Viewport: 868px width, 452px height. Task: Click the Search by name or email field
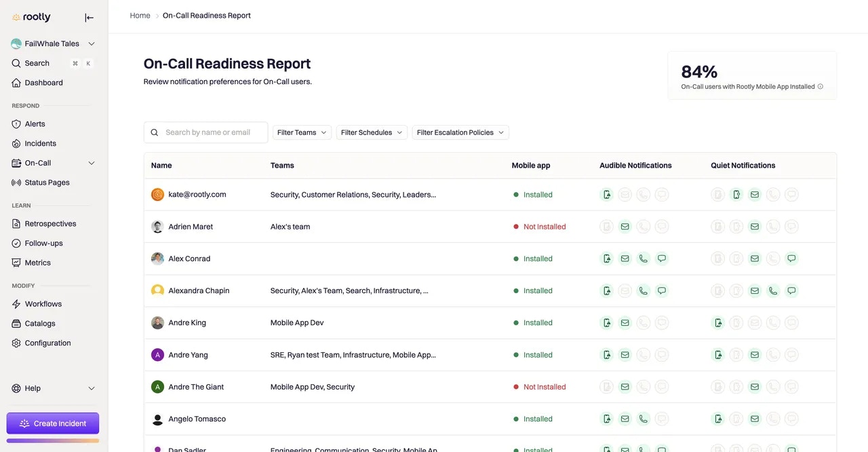213,132
